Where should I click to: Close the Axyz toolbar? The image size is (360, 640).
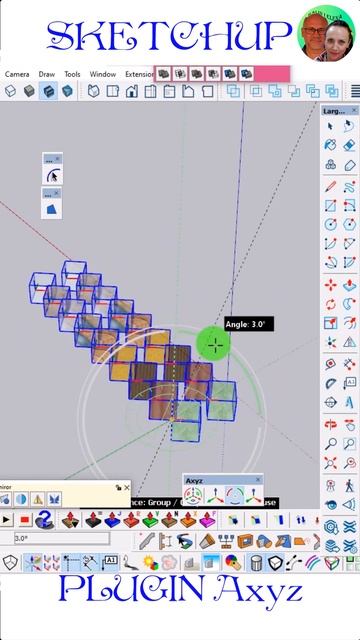[258, 480]
